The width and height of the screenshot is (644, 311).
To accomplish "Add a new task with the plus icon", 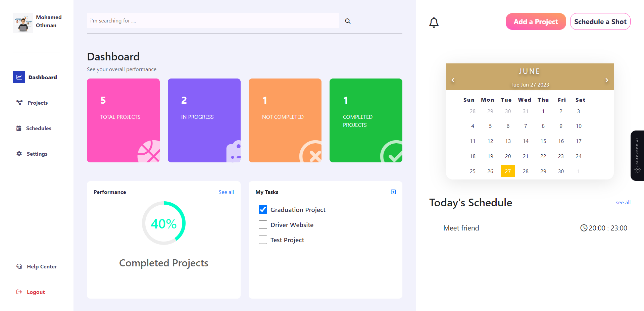I will click(393, 192).
